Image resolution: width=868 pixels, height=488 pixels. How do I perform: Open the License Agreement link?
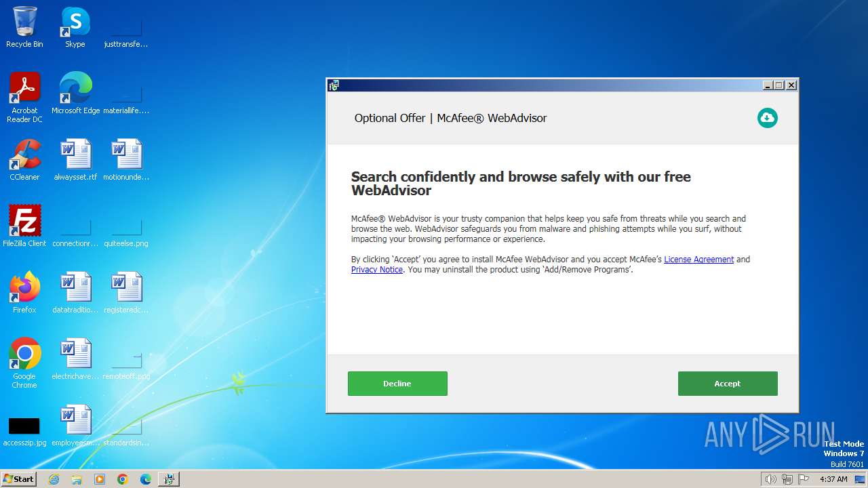(698, 260)
